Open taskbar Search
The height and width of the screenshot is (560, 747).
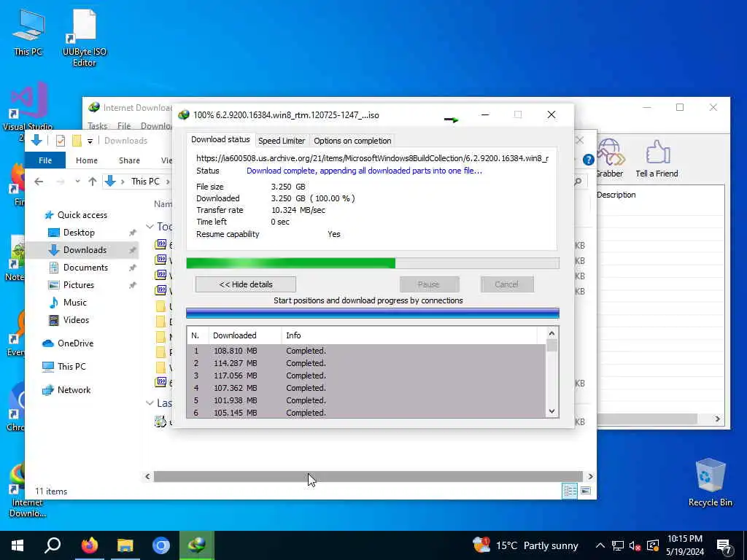pyautogui.click(x=53, y=545)
